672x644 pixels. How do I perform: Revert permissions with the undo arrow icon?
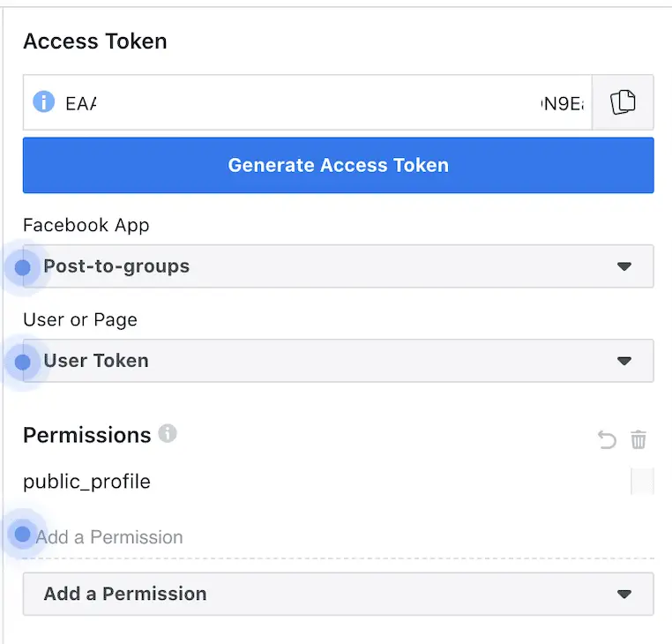coord(607,439)
